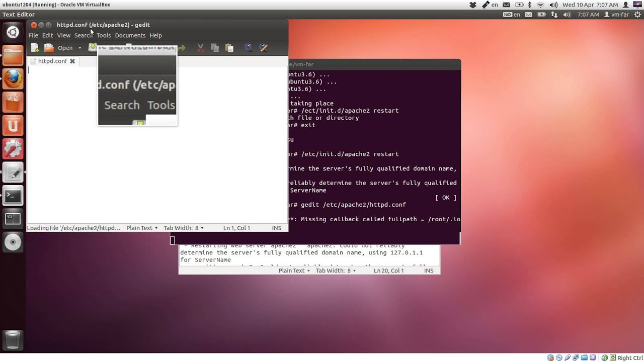This screenshot has width=644, height=362.
Task: Click the 7:07 AM clock in panel
Action: (588, 15)
